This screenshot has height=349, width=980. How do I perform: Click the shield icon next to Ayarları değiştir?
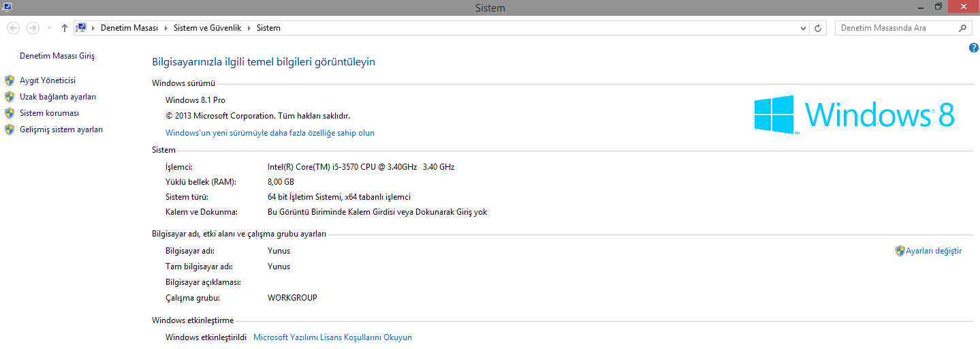click(x=900, y=251)
